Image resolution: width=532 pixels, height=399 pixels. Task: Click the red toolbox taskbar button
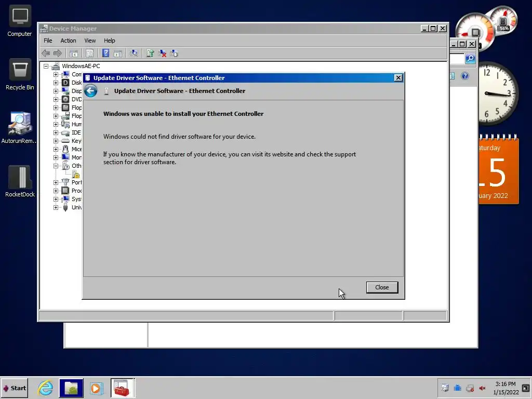[122, 388]
